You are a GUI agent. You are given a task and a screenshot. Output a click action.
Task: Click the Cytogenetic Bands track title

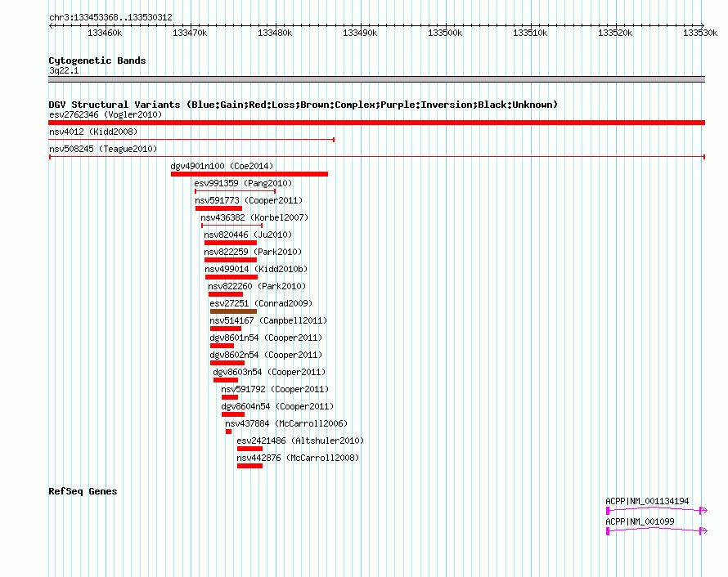point(97,60)
